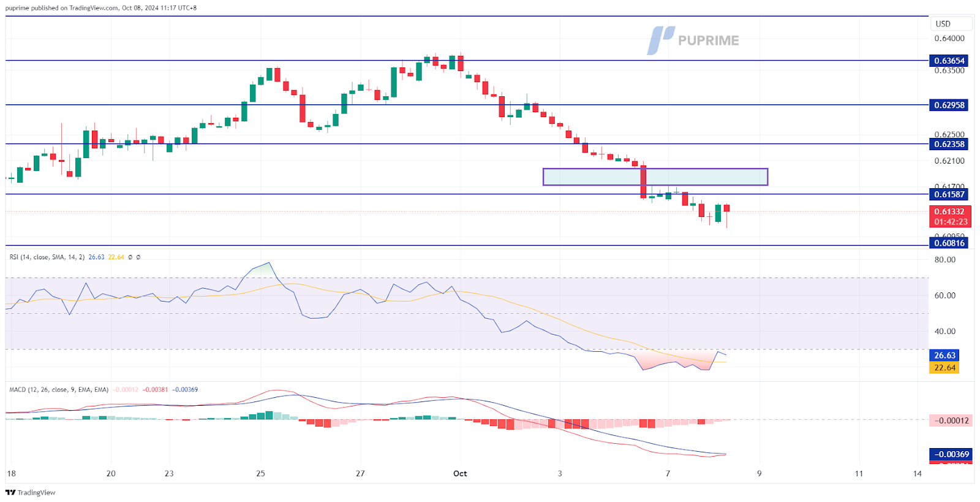Click the 0.62358 horizontal line price label
Screen dimensions: 980x502
tap(949, 144)
